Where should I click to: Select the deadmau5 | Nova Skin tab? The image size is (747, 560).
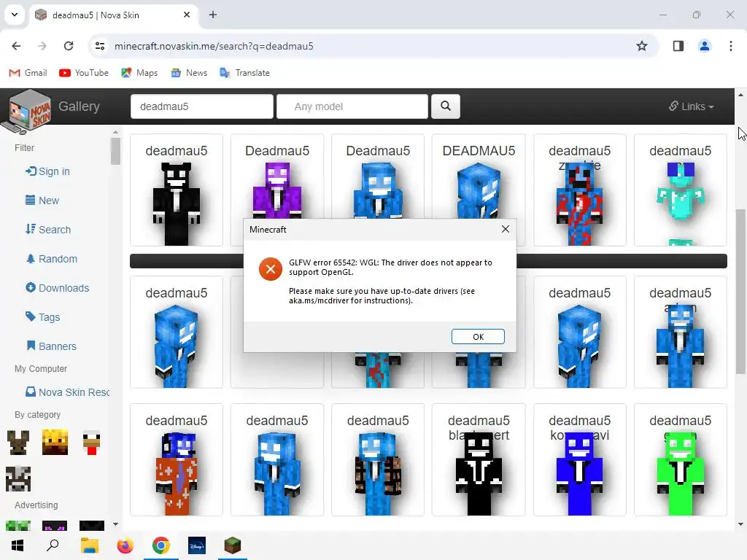[x=113, y=15]
